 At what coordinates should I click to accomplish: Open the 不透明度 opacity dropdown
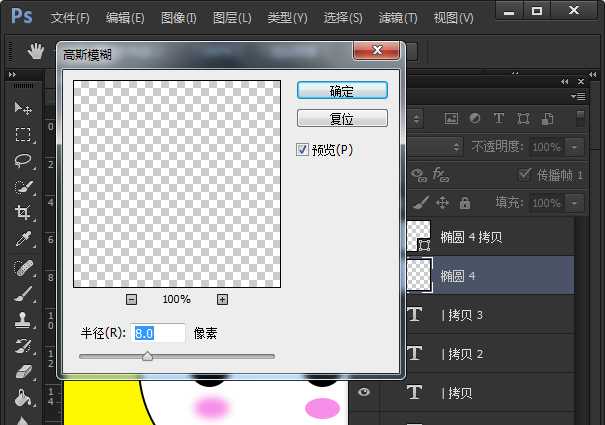574,147
